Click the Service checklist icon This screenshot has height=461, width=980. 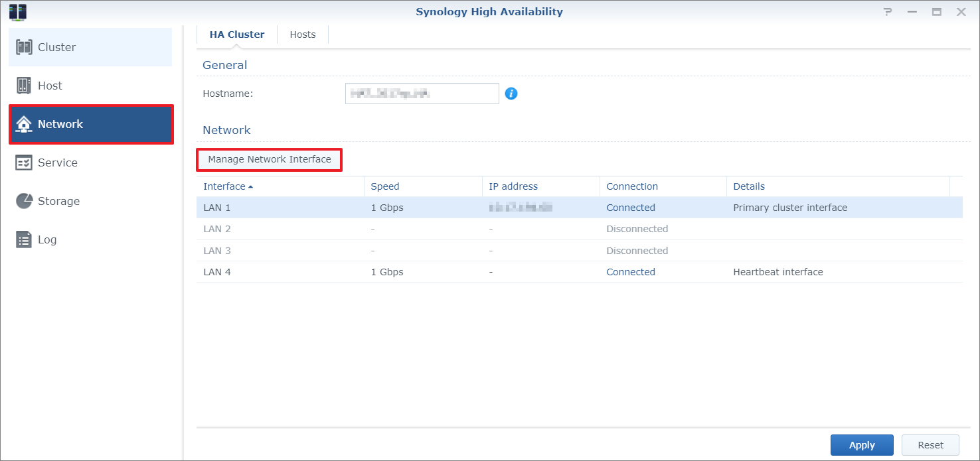[x=24, y=163]
